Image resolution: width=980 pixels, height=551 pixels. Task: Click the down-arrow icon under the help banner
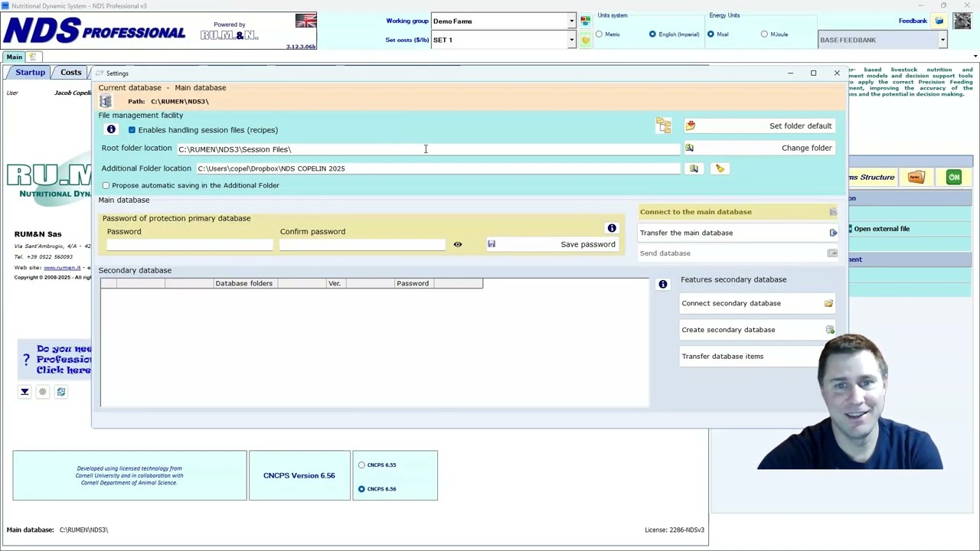pyautogui.click(x=24, y=392)
